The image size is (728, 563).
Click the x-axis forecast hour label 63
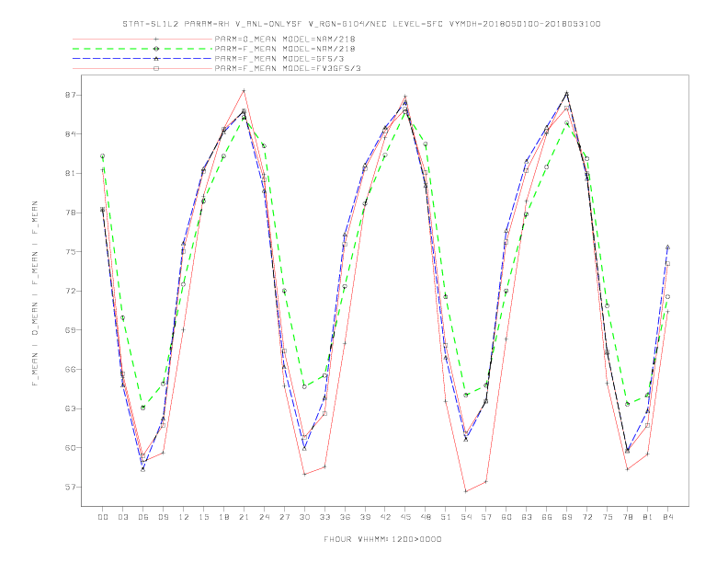(x=527, y=517)
